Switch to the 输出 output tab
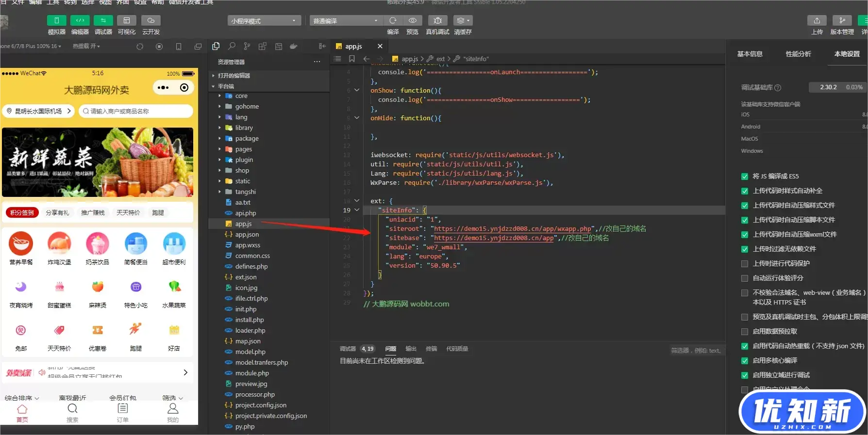The image size is (868, 435). [411, 349]
